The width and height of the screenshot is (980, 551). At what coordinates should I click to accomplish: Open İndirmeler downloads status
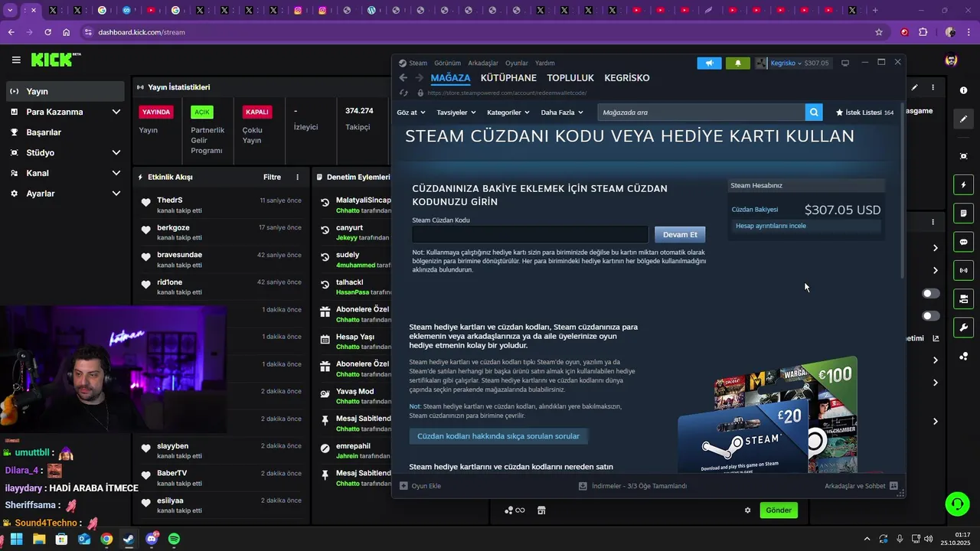click(x=632, y=486)
